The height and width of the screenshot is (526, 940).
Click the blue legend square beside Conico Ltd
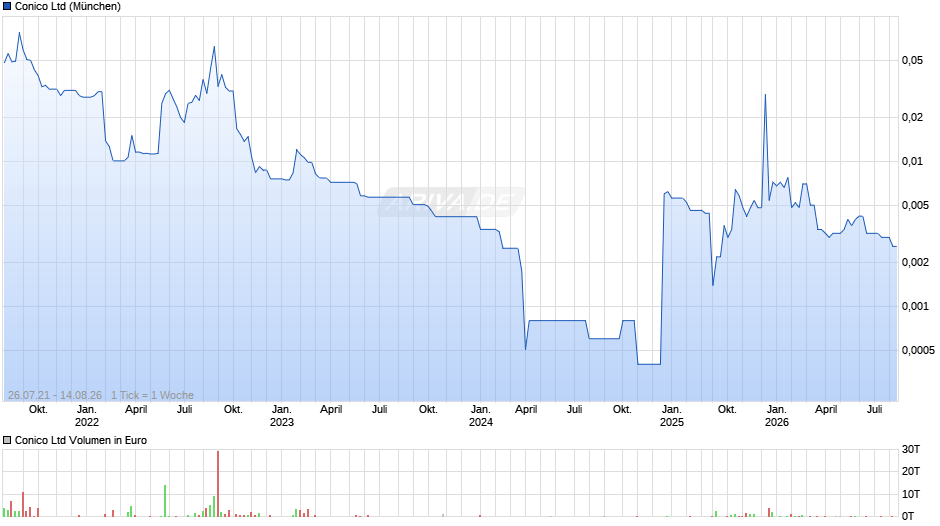(x=7, y=7)
